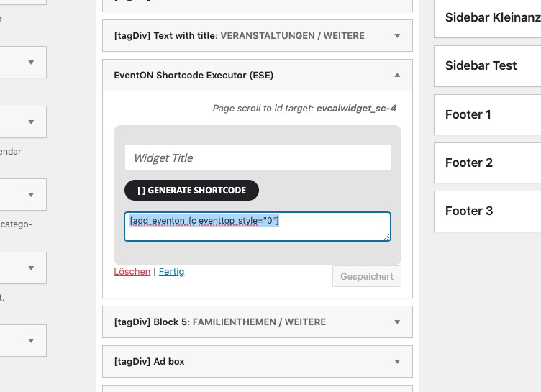Click the GENERATE SHORTCODE button

pos(191,190)
